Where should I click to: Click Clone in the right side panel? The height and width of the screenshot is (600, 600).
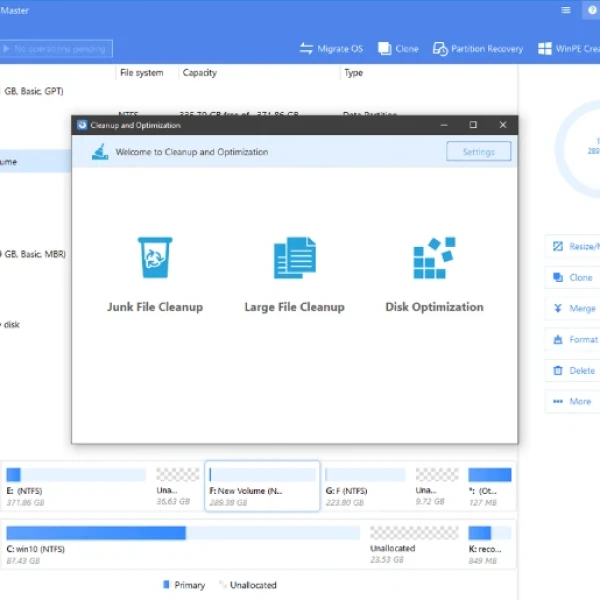point(573,277)
